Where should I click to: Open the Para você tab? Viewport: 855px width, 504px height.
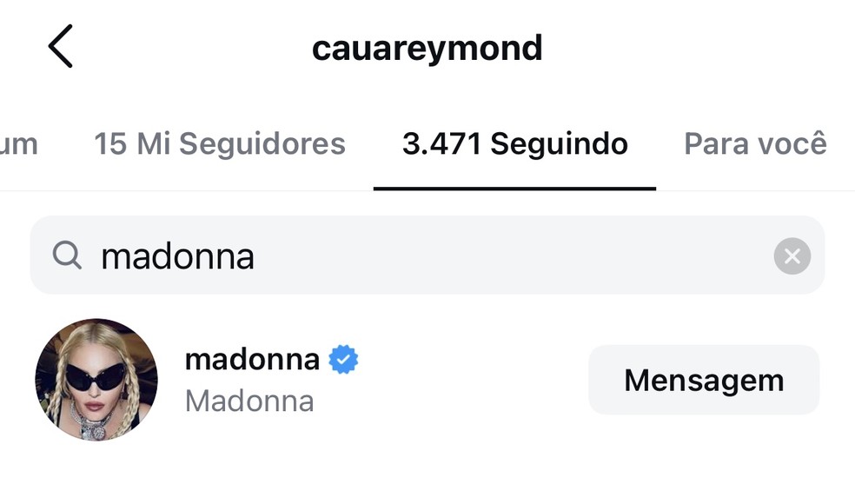pyautogui.click(x=755, y=144)
